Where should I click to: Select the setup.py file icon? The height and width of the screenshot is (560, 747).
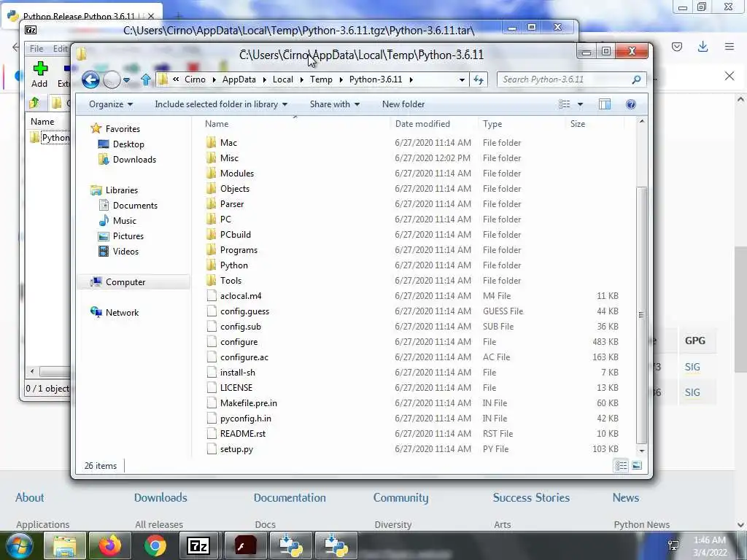(212, 449)
